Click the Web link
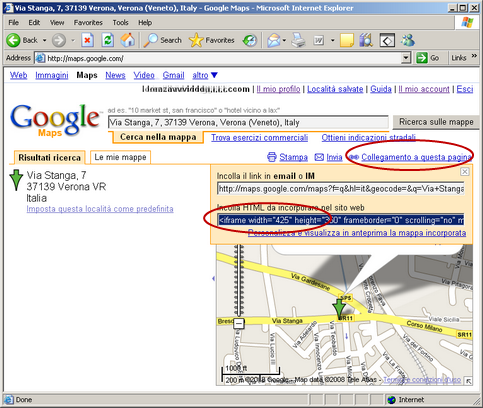The height and width of the screenshot is (408, 483). [18, 75]
